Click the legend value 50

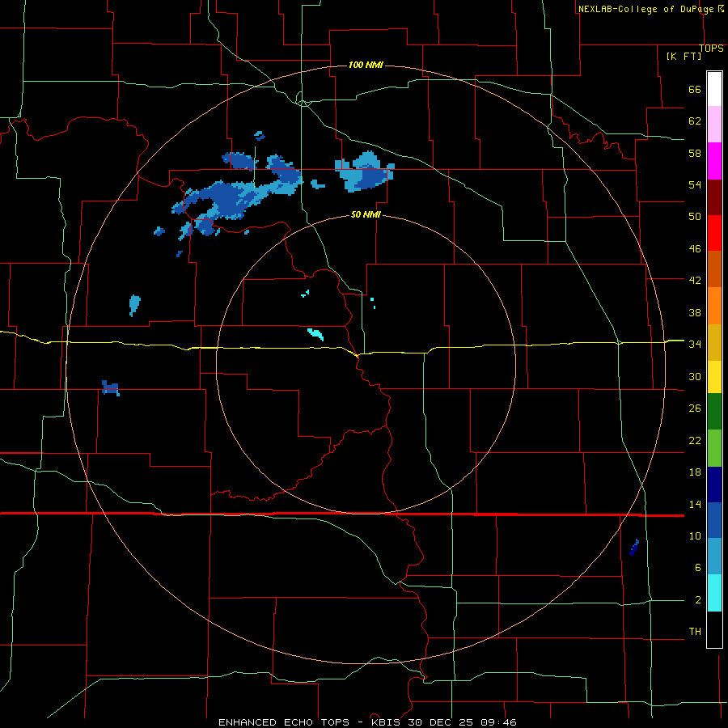(695, 217)
